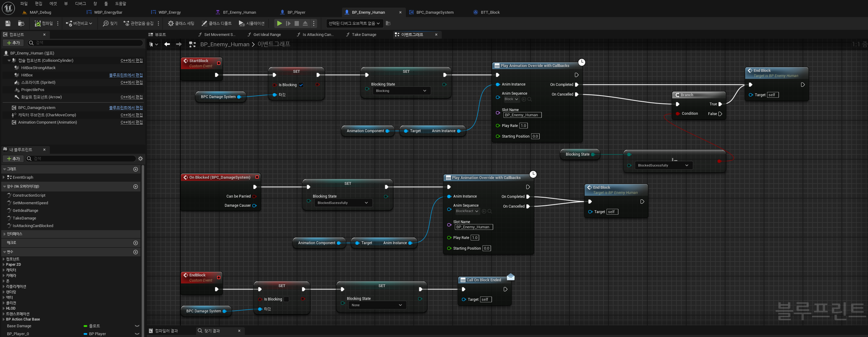
Task: Open the Blocking State 'Blocking' dropdown
Action: point(401,91)
